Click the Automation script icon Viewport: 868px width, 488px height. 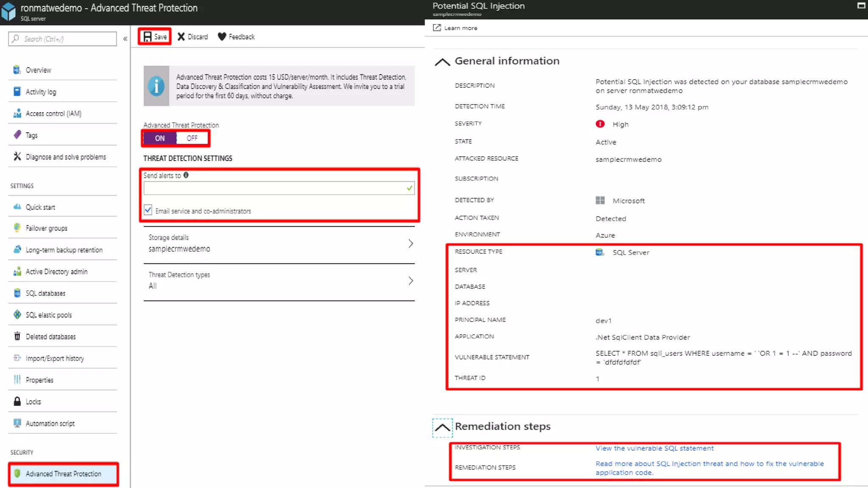coord(17,423)
